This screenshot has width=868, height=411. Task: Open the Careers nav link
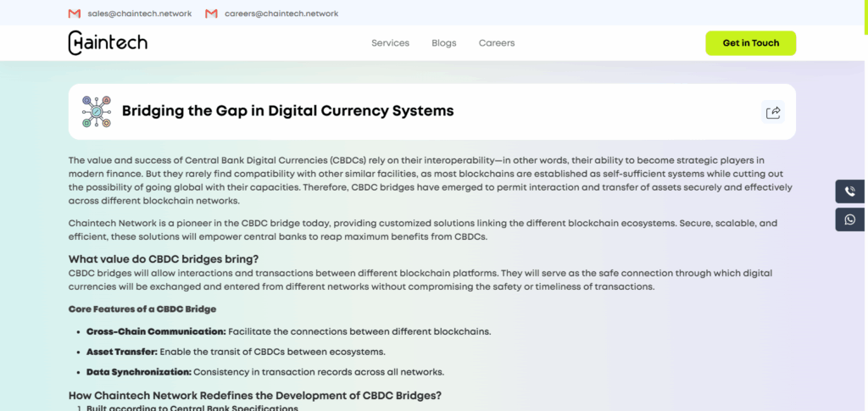point(497,42)
